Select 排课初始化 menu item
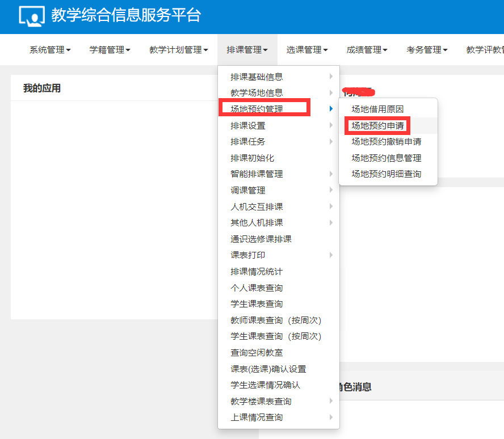 coord(252,158)
